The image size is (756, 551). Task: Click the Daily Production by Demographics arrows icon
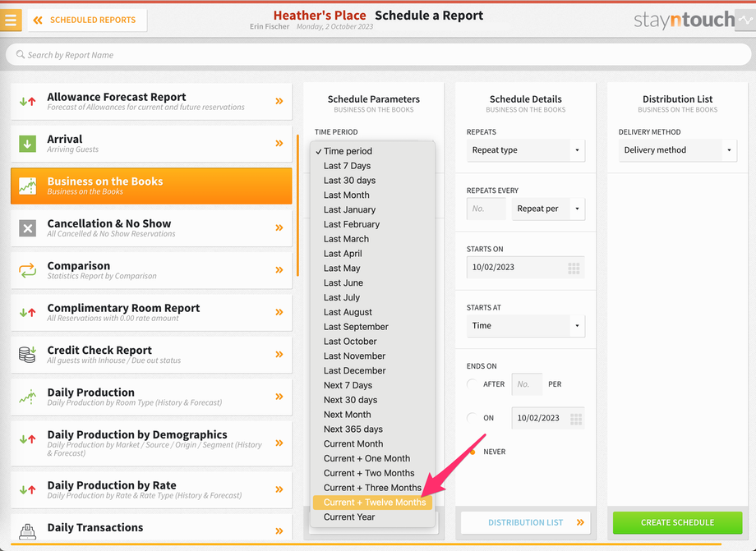coord(27,439)
